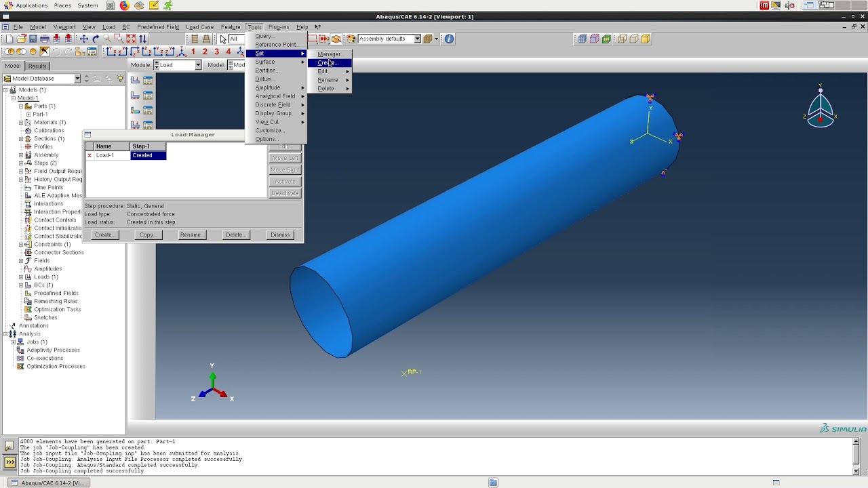Click the Create Boundary Condition toolbox icon
The width and height of the screenshot is (868, 488).
135,95
